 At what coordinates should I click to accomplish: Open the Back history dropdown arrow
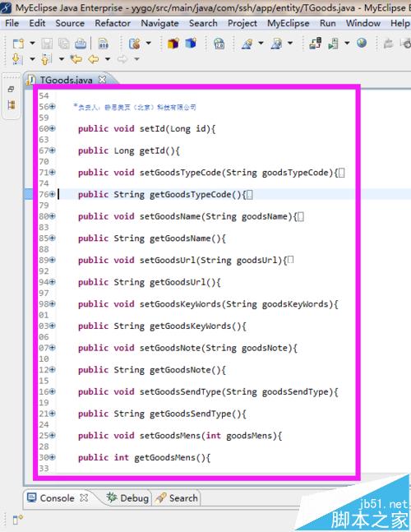108,59
